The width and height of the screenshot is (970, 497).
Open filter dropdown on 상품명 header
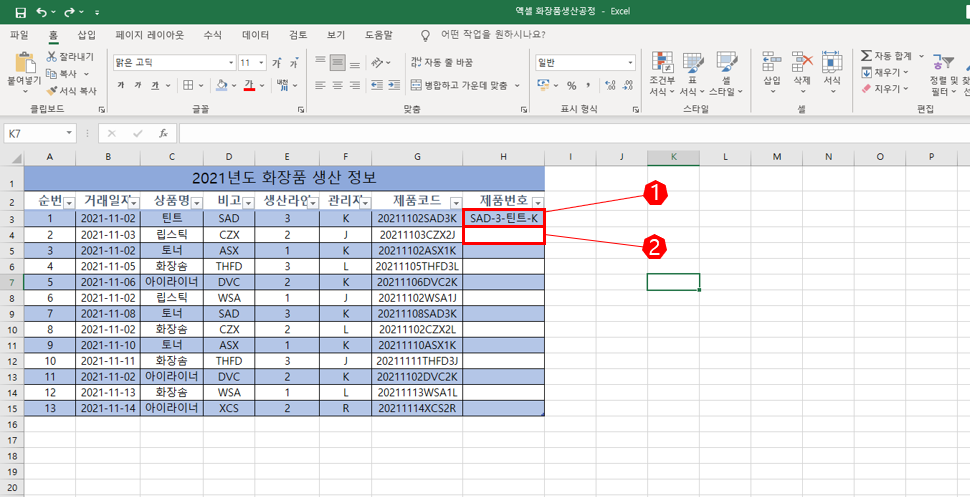pos(197,203)
